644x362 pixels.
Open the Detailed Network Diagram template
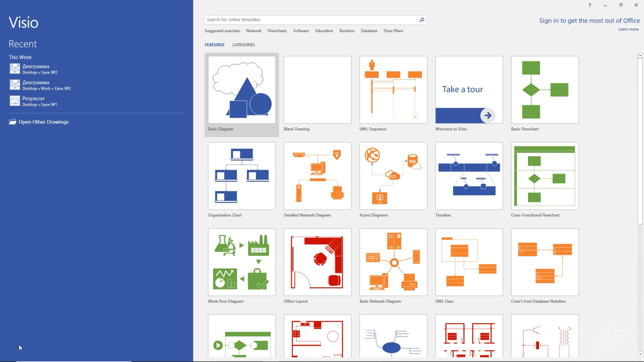click(x=317, y=176)
